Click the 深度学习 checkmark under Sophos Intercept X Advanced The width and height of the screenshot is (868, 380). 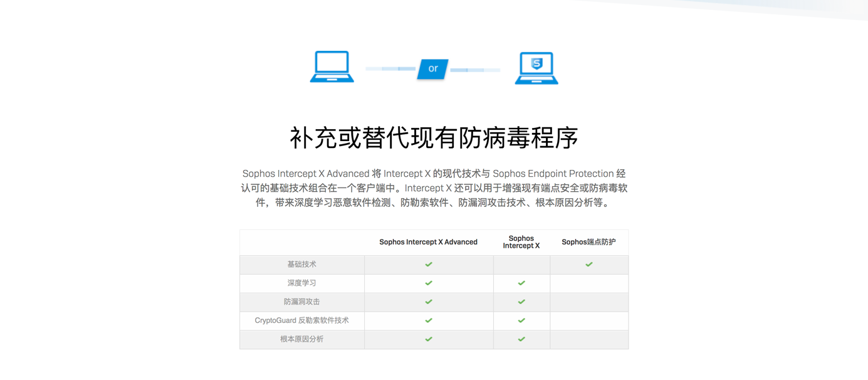click(x=429, y=283)
